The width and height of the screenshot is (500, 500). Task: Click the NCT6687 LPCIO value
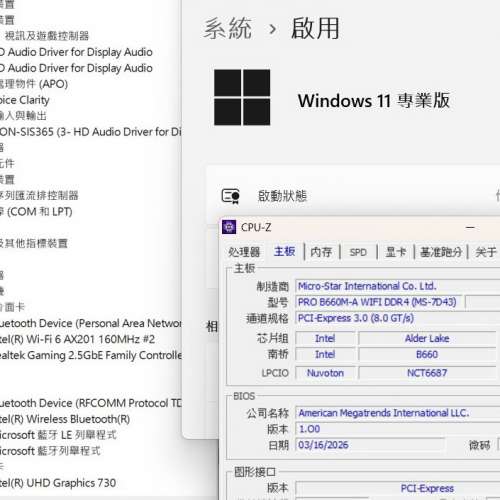427,373
